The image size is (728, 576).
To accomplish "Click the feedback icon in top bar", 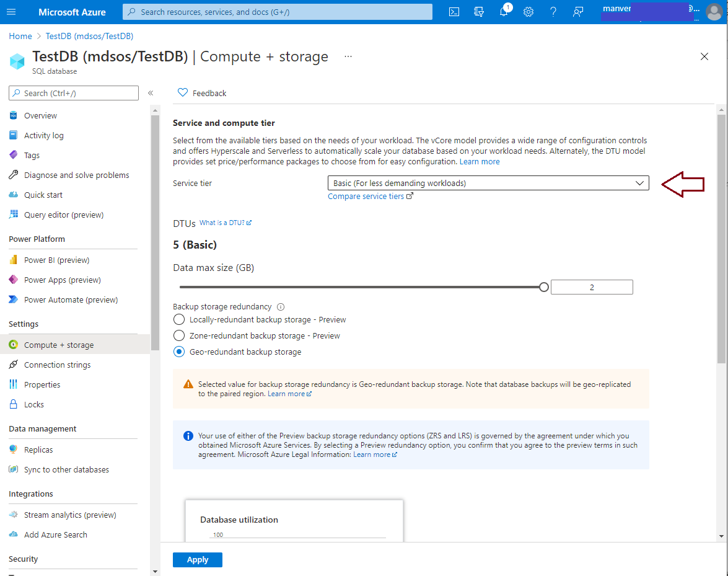I will coord(578,12).
